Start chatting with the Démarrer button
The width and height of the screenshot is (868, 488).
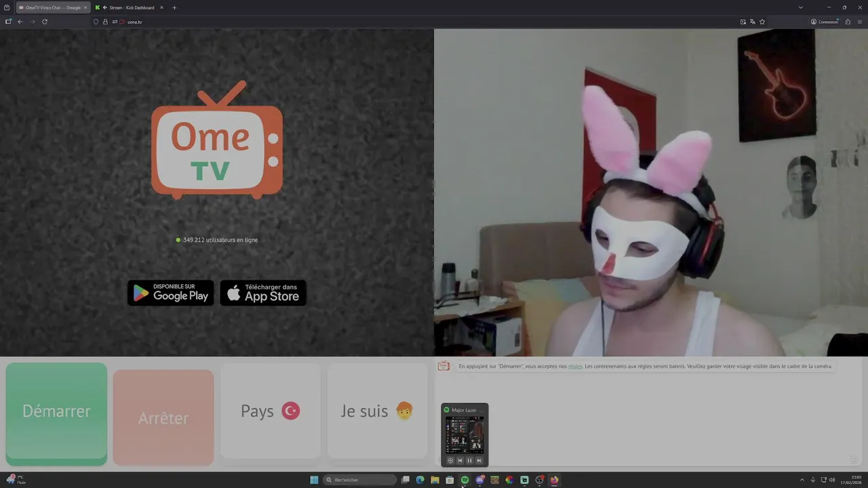point(56,413)
